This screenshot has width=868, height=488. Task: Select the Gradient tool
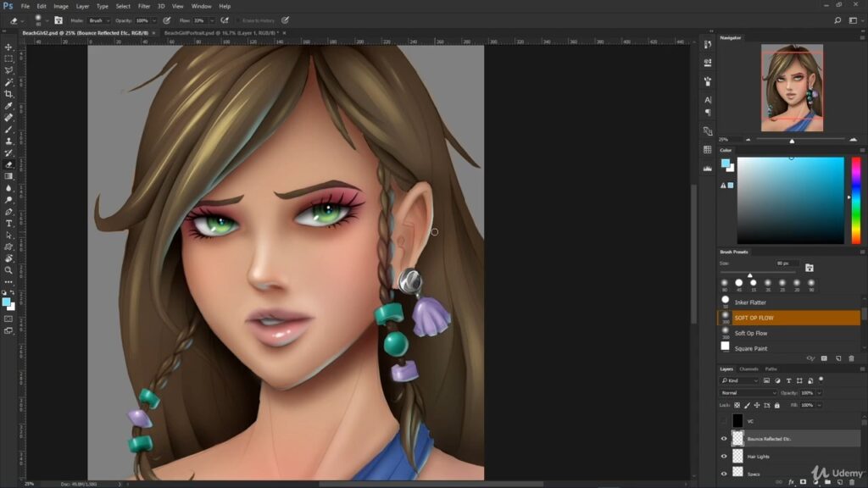pos(8,176)
